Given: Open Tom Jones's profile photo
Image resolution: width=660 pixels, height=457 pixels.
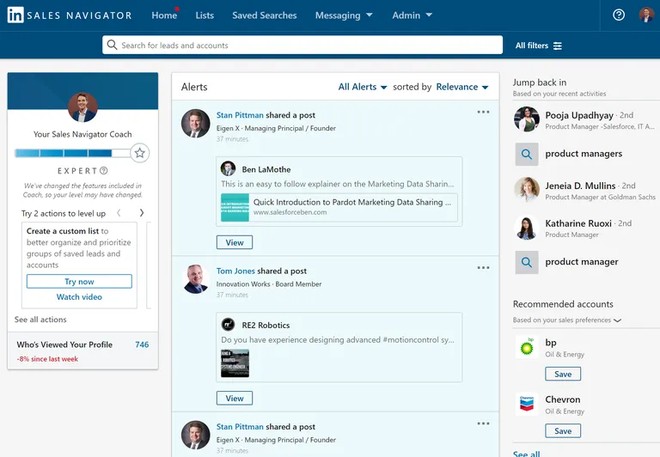Looking at the screenshot, I should pyautogui.click(x=195, y=279).
